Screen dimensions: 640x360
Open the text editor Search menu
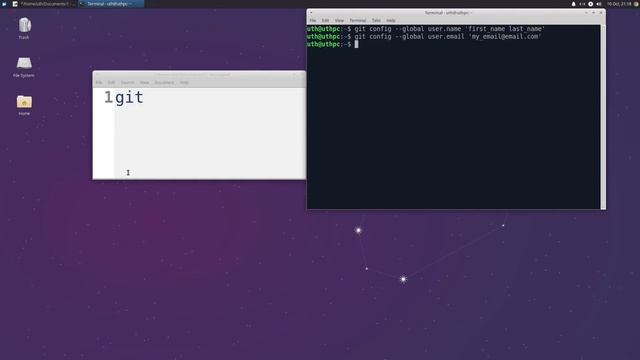pyautogui.click(x=127, y=82)
